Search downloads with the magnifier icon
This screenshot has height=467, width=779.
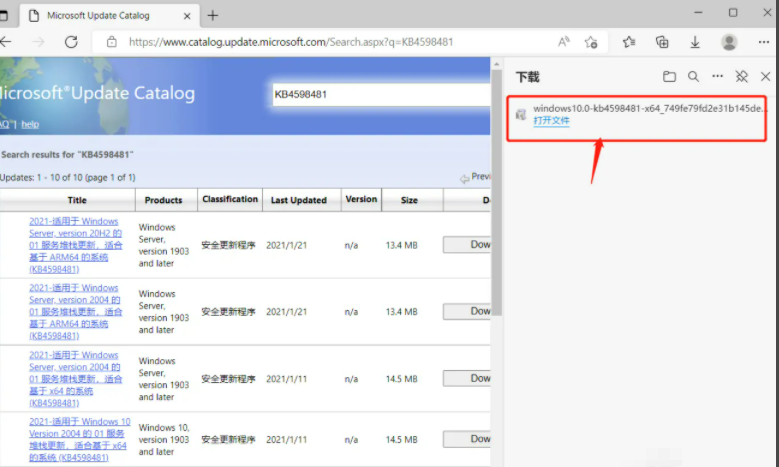pyautogui.click(x=693, y=77)
